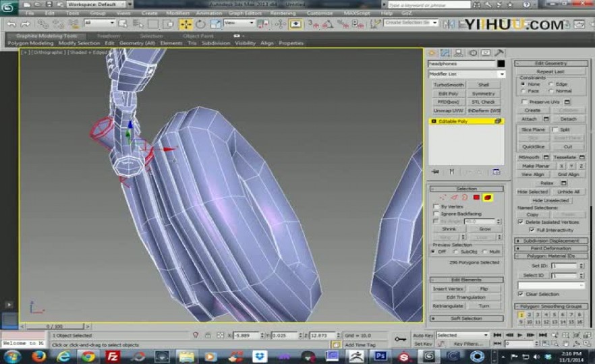Open the Modifiers menu
Image resolution: width=595 pixels, height=364 pixels.
coord(177,13)
